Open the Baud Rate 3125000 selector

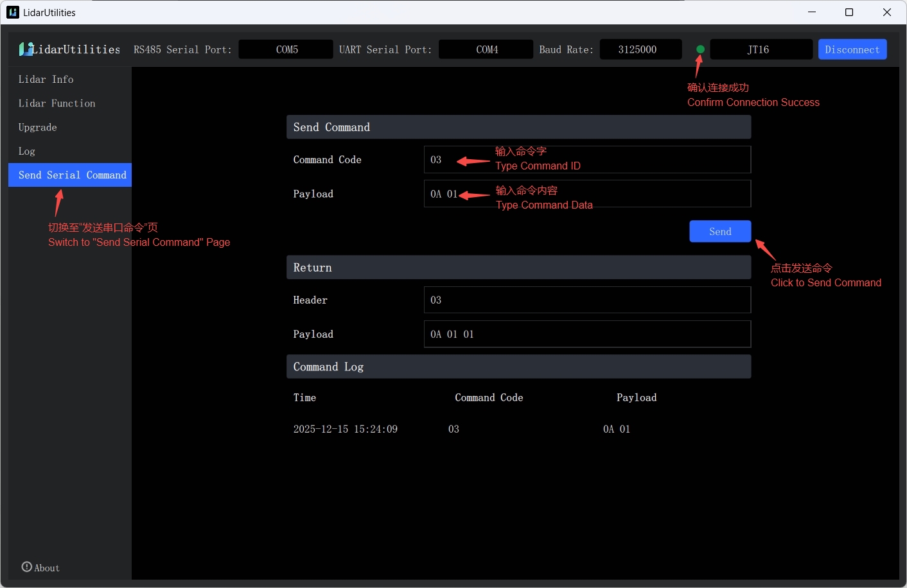[640, 49]
